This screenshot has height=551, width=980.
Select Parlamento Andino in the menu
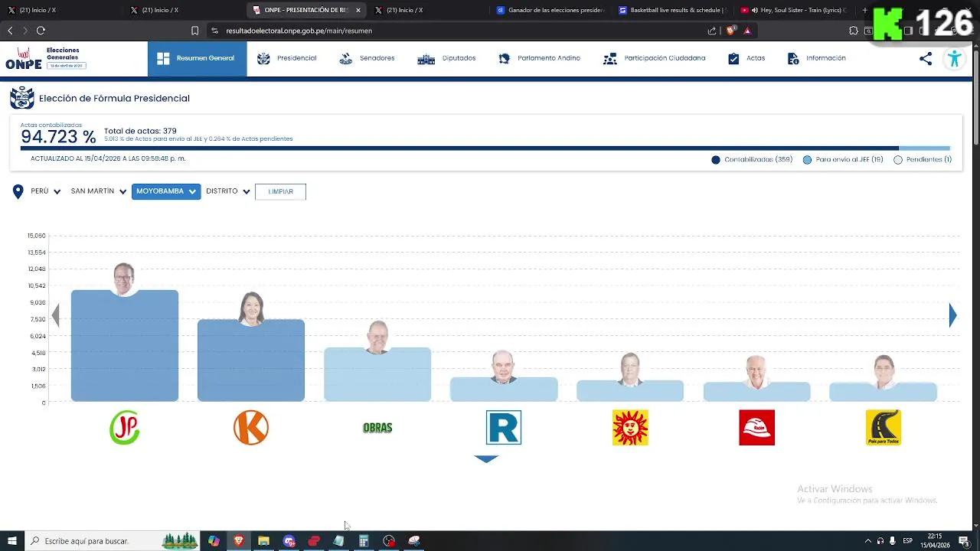coord(539,58)
